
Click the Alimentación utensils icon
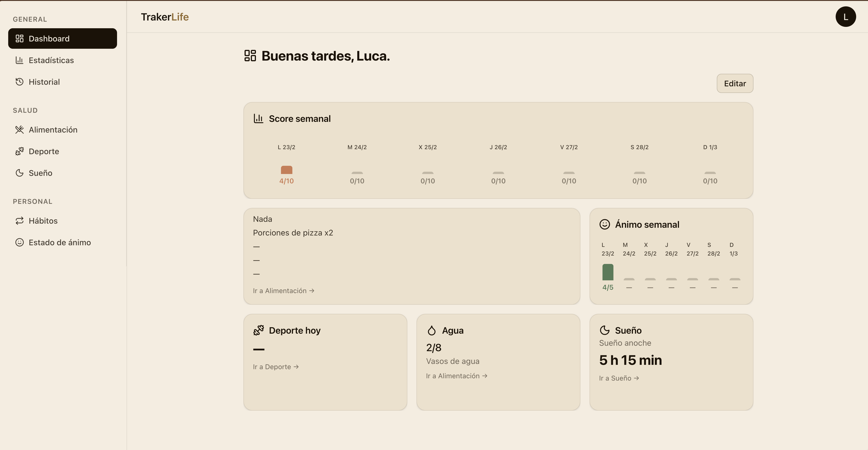tap(20, 129)
